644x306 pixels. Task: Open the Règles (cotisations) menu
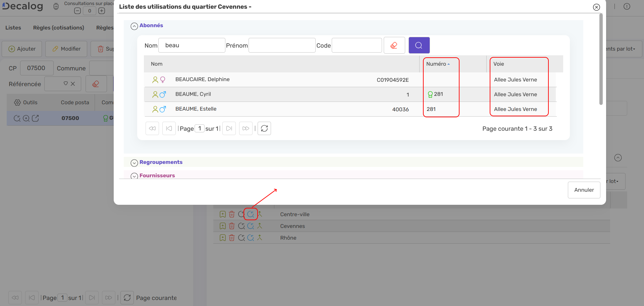pos(58,28)
